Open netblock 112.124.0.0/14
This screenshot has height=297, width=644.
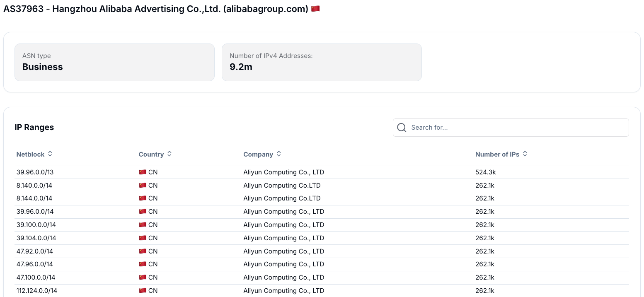pyautogui.click(x=37, y=291)
